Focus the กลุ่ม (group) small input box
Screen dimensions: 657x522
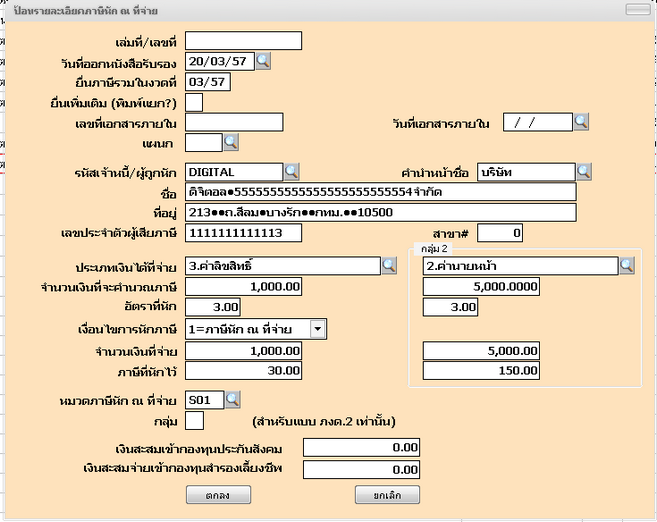click(x=194, y=421)
